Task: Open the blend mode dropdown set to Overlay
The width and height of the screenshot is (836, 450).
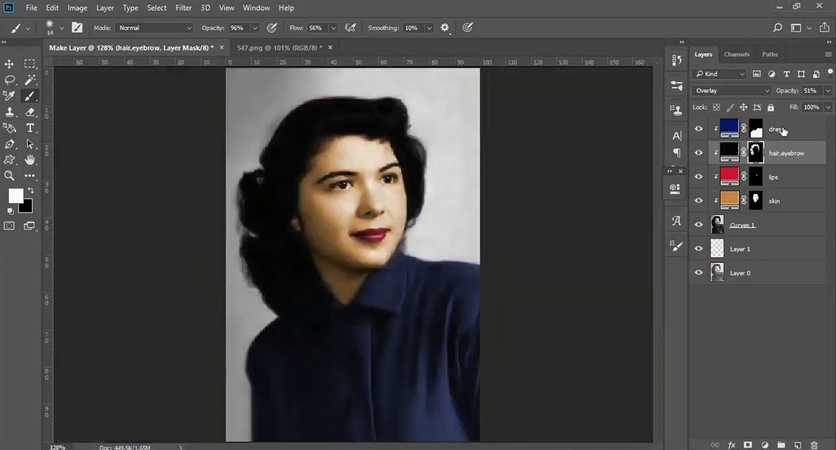Action: 732,91
